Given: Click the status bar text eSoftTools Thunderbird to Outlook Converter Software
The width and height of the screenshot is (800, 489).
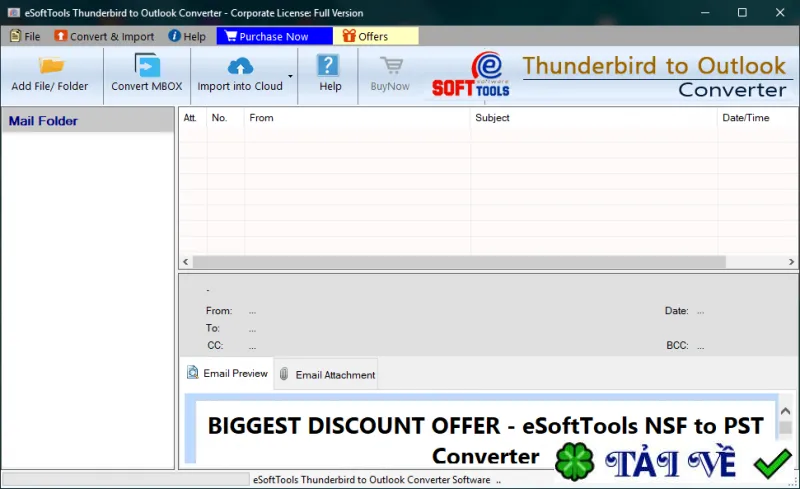Looking at the screenshot, I should pyautogui.click(x=371, y=480).
